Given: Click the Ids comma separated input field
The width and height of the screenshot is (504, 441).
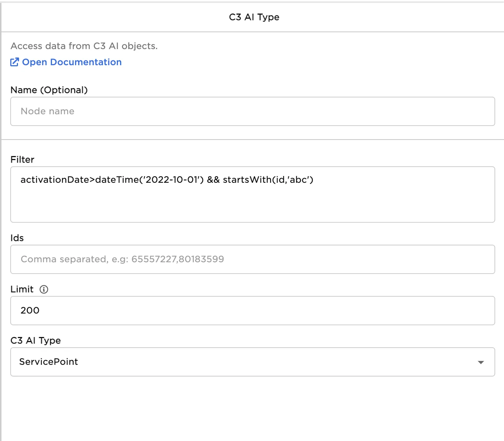Looking at the screenshot, I should coord(252,259).
